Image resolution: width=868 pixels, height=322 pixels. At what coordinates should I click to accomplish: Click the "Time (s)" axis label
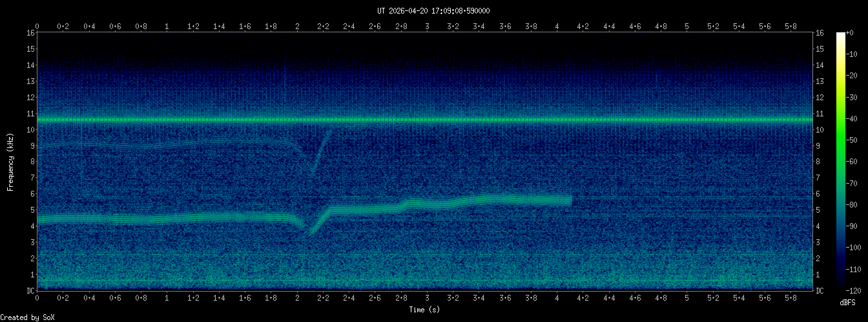425,310
